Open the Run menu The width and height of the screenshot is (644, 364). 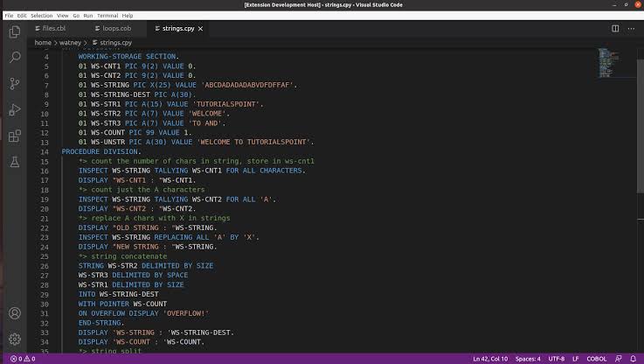(x=88, y=16)
